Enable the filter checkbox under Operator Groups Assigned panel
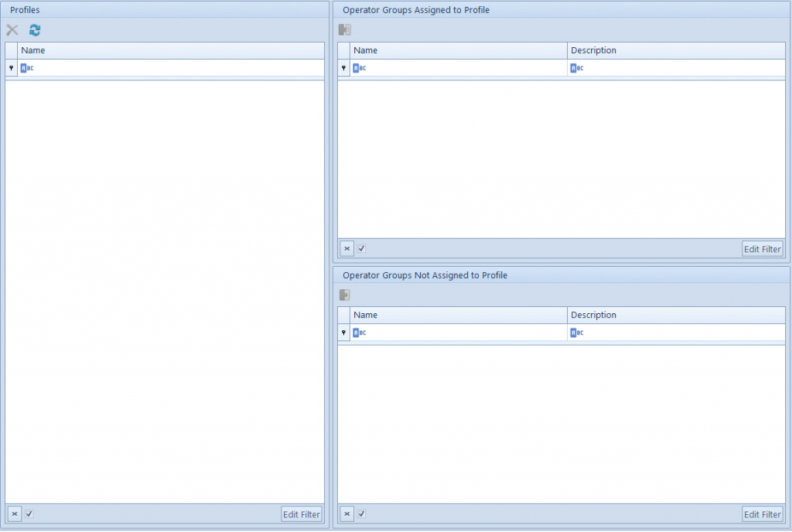The width and height of the screenshot is (792, 532). pos(361,248)
